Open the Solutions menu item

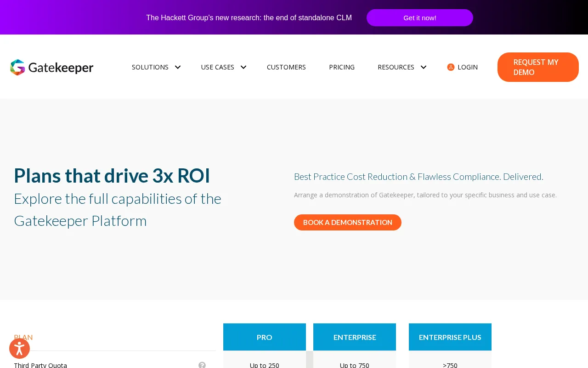point(150,67)
